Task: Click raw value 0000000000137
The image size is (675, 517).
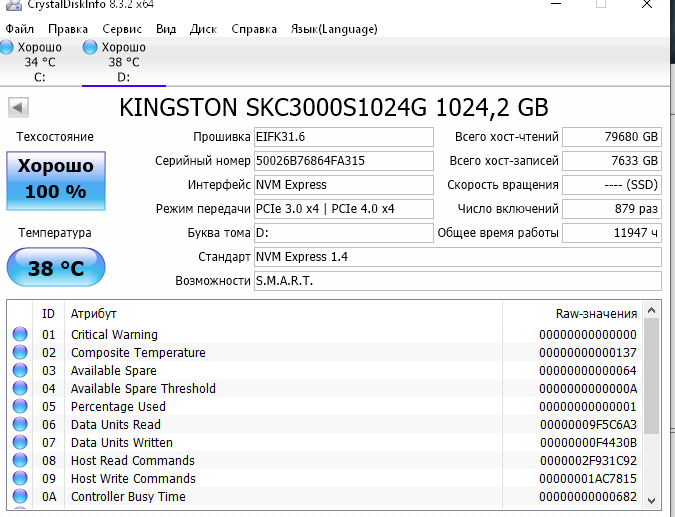Action: [x=588, y=353]
